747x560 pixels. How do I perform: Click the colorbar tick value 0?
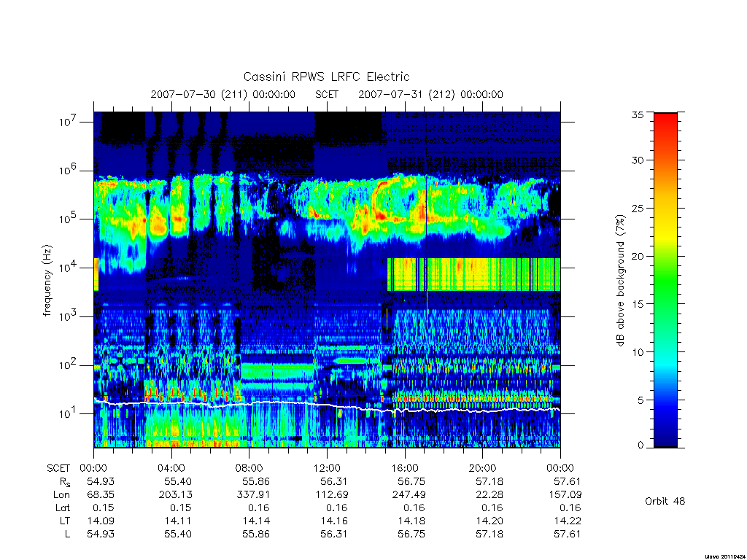640,446
